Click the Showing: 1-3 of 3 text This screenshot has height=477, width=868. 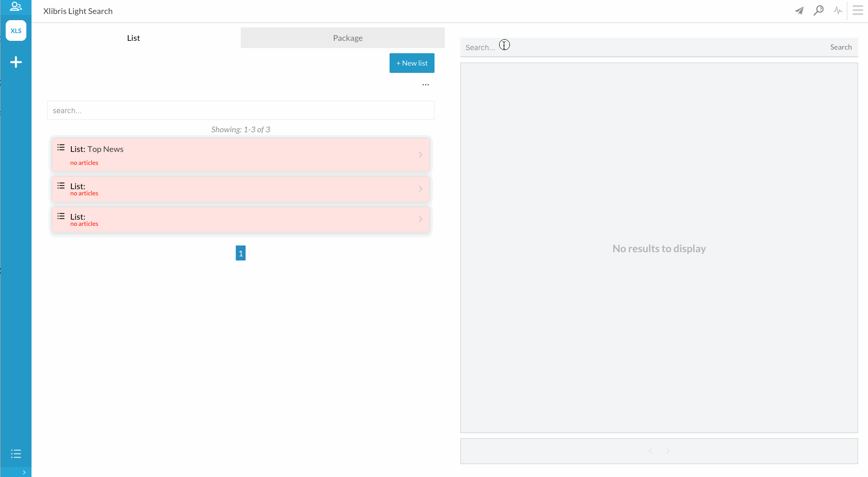(x=241, y=130)
